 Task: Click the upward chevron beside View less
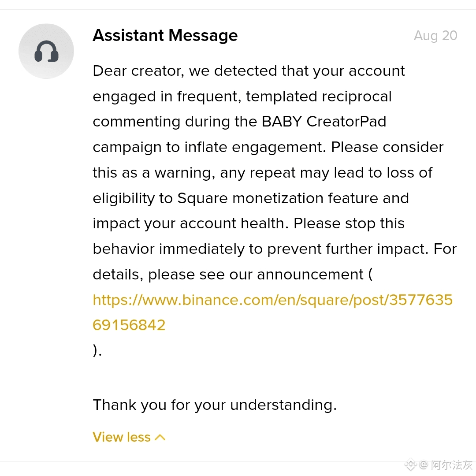coord(160,438)
